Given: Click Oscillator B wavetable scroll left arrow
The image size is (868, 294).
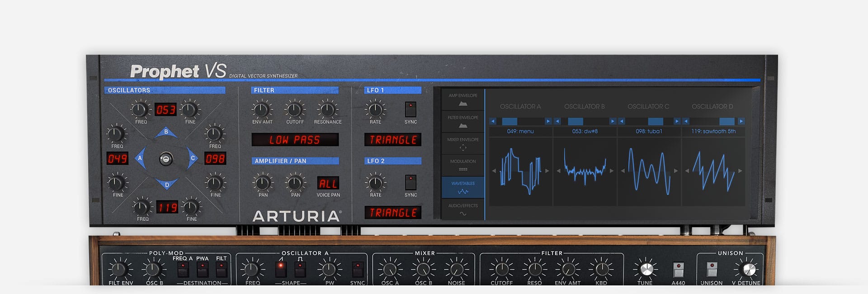Looking at the screenshot, I should pos(557,121).
